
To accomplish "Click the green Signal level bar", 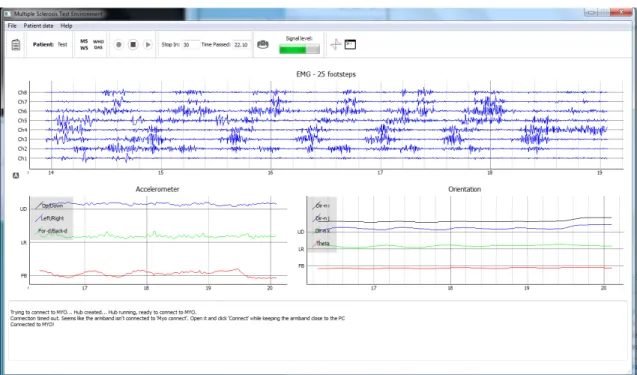I will [x=299, y=50].
